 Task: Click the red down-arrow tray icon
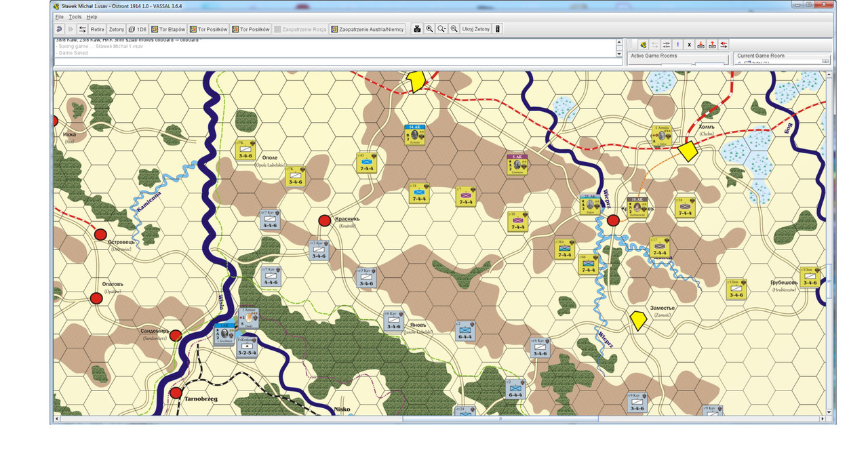pos(701,44)
